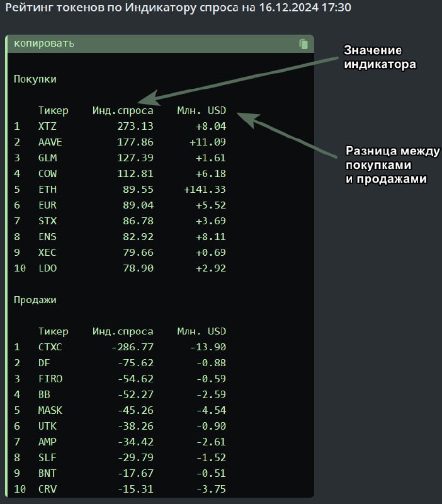Click the ETH ticker text
442x504 pixels.
(48, 189)
